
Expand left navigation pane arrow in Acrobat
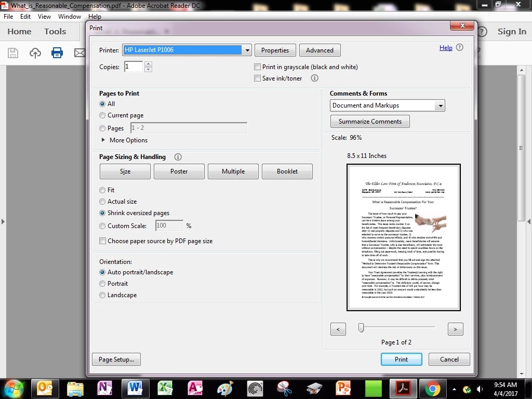(3, 221)
